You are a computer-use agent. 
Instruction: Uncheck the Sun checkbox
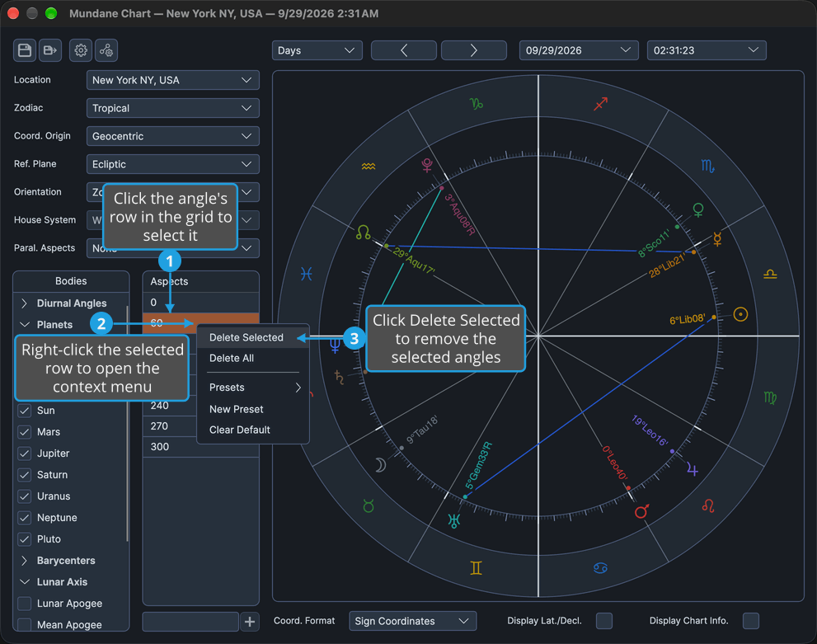pos(25,411)
